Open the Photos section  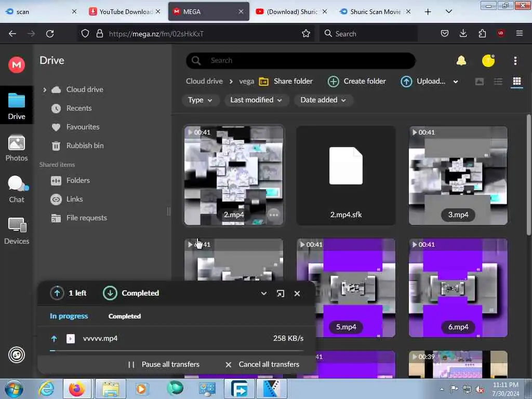[x=17, y=148]
